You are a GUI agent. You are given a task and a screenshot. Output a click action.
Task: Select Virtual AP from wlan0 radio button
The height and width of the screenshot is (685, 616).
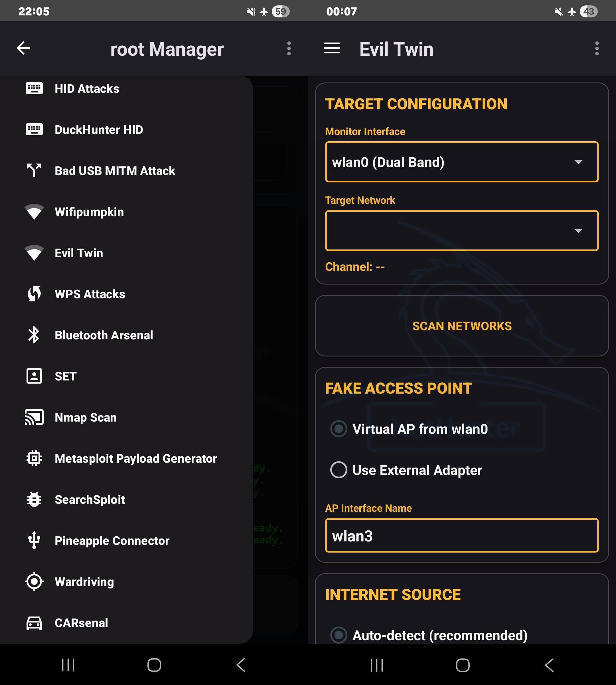339,429
